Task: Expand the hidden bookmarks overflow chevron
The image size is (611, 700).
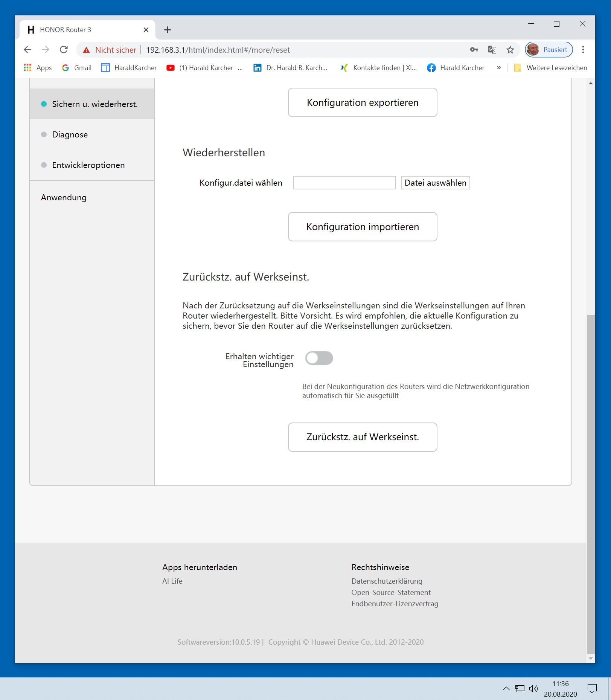Action: point(499,68)
